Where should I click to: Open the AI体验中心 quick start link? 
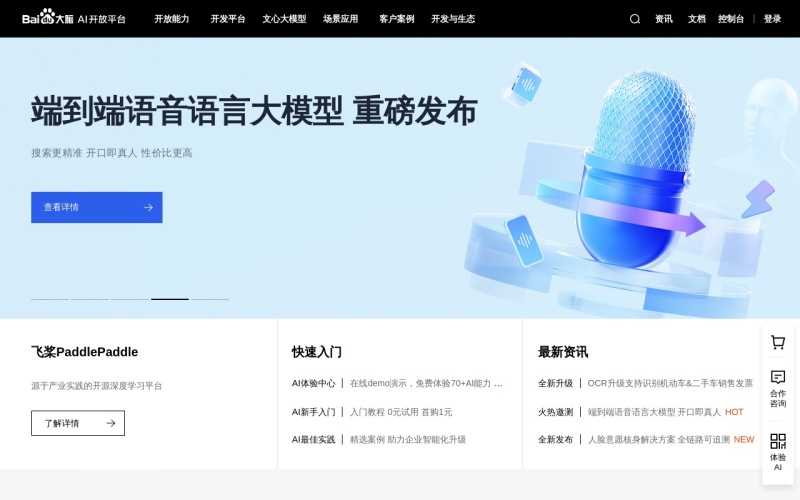pyautogui.click(x=313, y=383)
